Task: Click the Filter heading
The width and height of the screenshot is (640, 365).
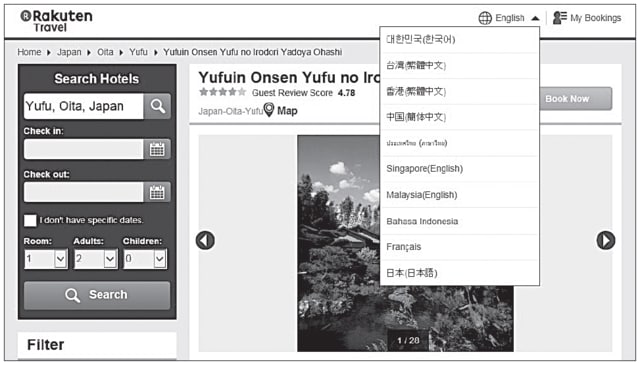Action: click(46, 345)
